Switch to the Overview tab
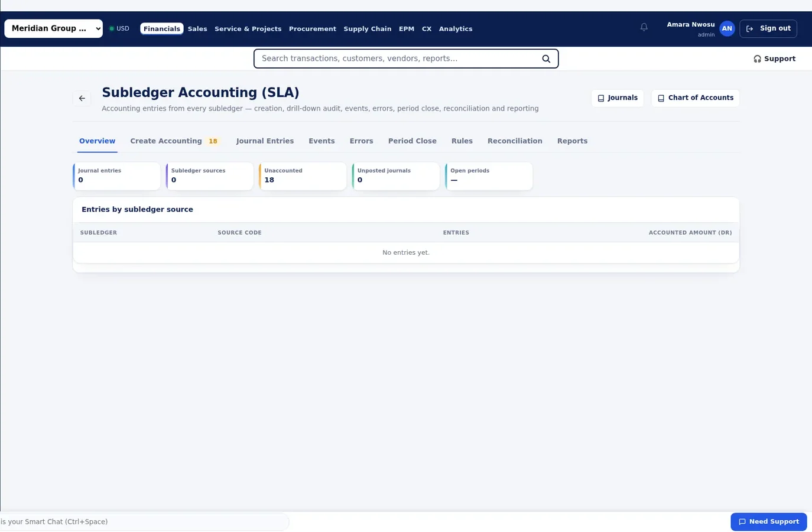812x532 pixels. tap(98, 141)
